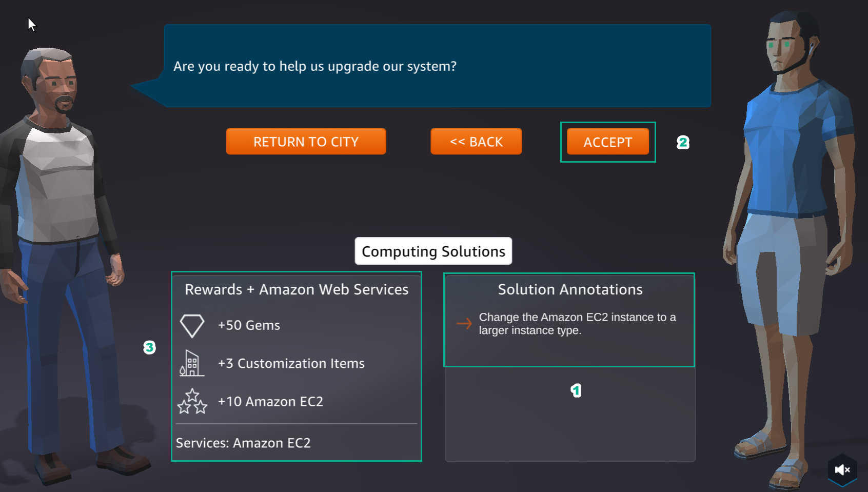The width and height of the screenshot is (868, 492).
Task: Click the 'Change the Amazon EC2 instance' annotation
Action: pos(577,324)
